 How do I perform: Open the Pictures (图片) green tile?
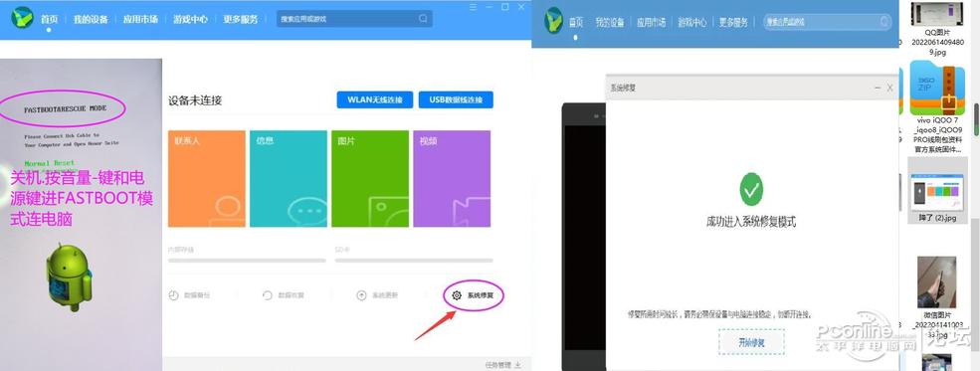click(370, 179)
